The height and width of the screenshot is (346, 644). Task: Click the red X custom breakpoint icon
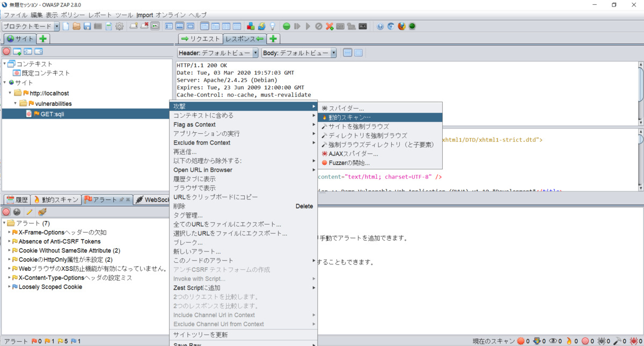coord(330,26)
